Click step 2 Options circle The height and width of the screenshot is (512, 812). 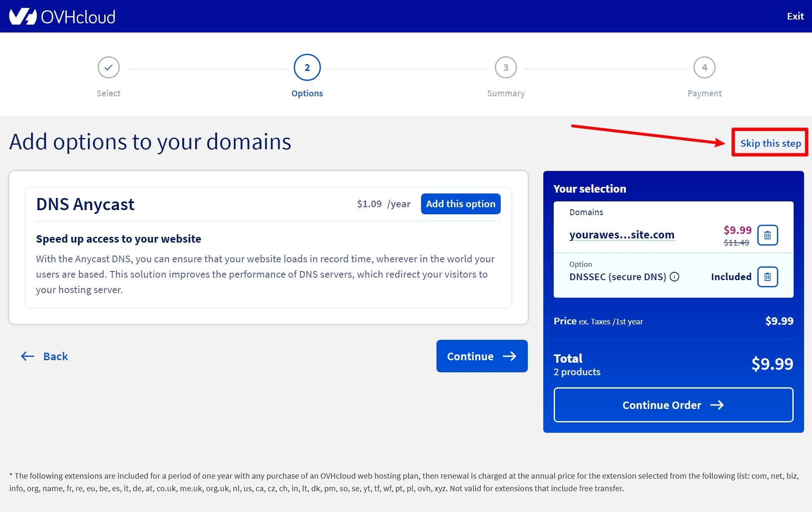coord(307,68)
